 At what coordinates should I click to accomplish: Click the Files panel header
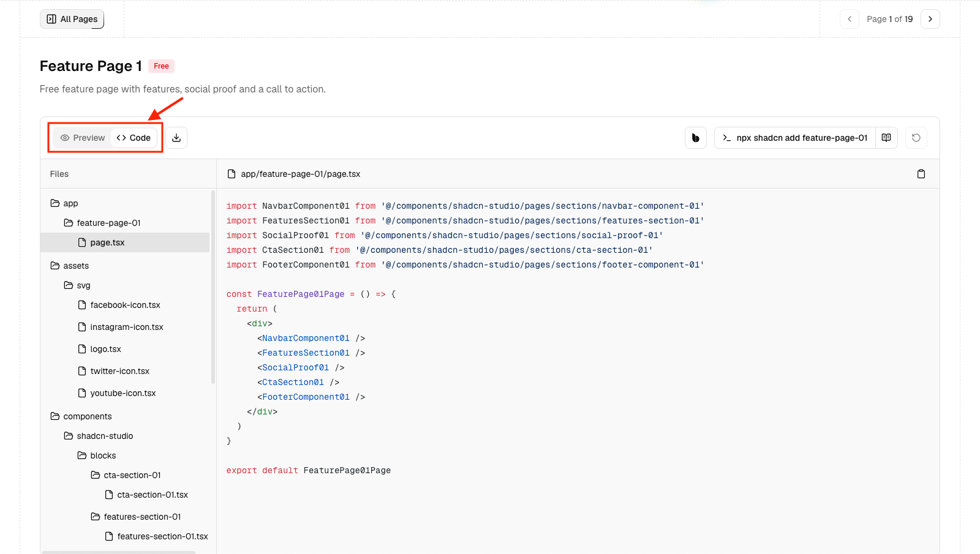tap(59, 174)
